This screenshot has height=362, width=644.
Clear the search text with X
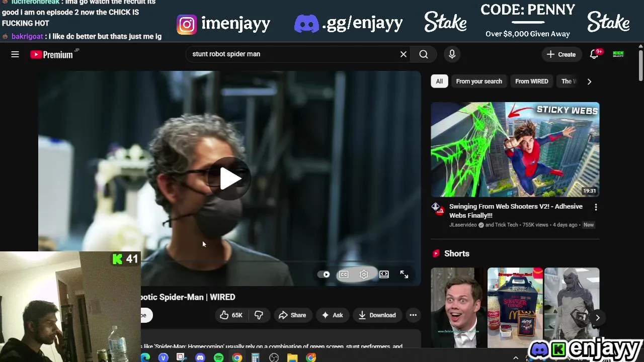click(404, 54)
